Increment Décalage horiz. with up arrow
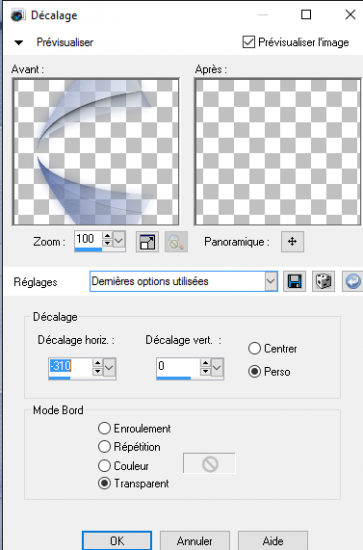 point(98,363)
